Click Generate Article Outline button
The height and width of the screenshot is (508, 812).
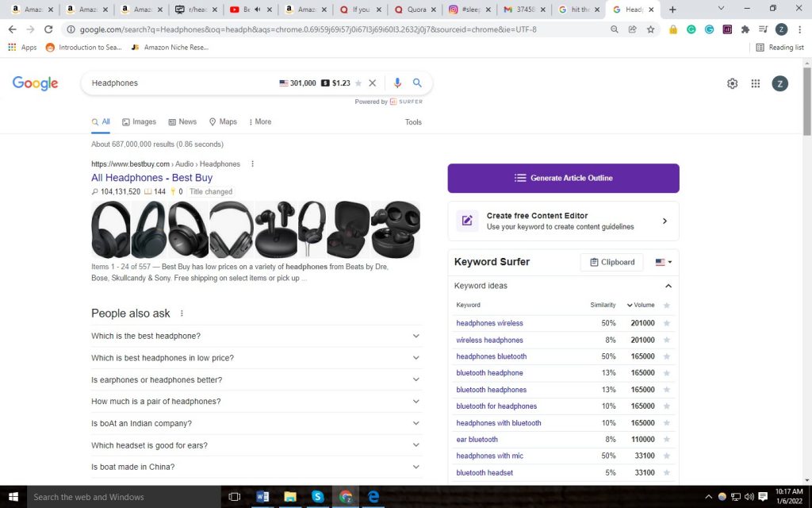click(x=564, y=179)
